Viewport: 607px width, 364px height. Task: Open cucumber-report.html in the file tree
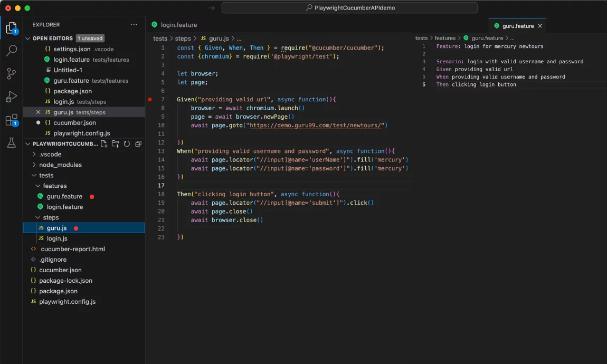[x=73, y=249]
